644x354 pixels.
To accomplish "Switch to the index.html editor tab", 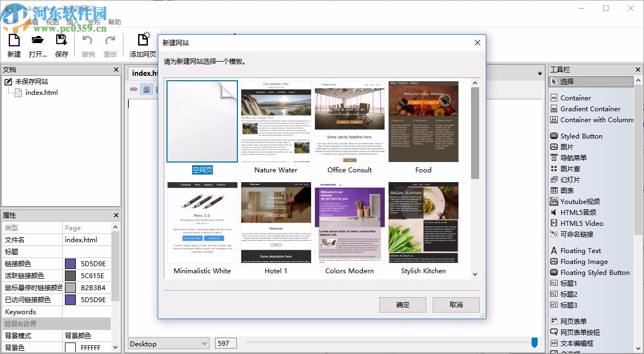I will [x=144, y=73].
